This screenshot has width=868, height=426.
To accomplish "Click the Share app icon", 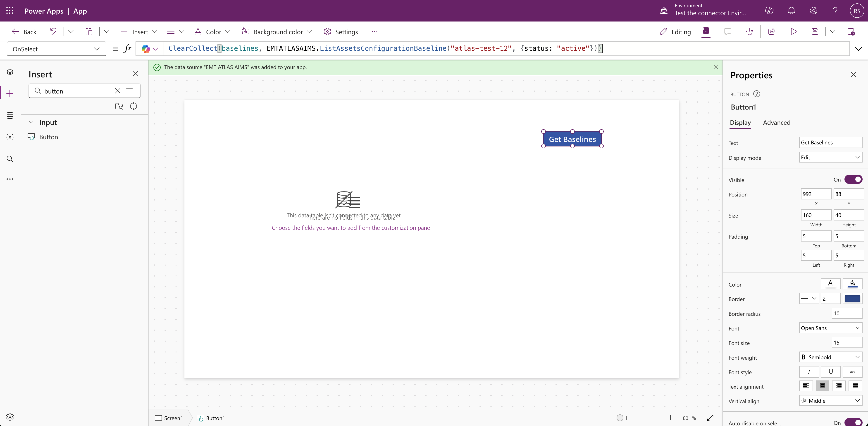I will (772, 32).
